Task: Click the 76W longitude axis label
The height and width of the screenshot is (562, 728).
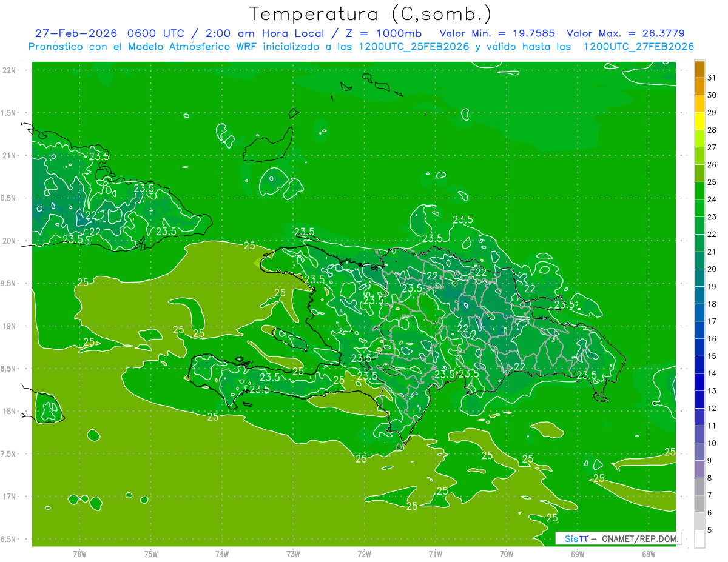Action: 79,554
